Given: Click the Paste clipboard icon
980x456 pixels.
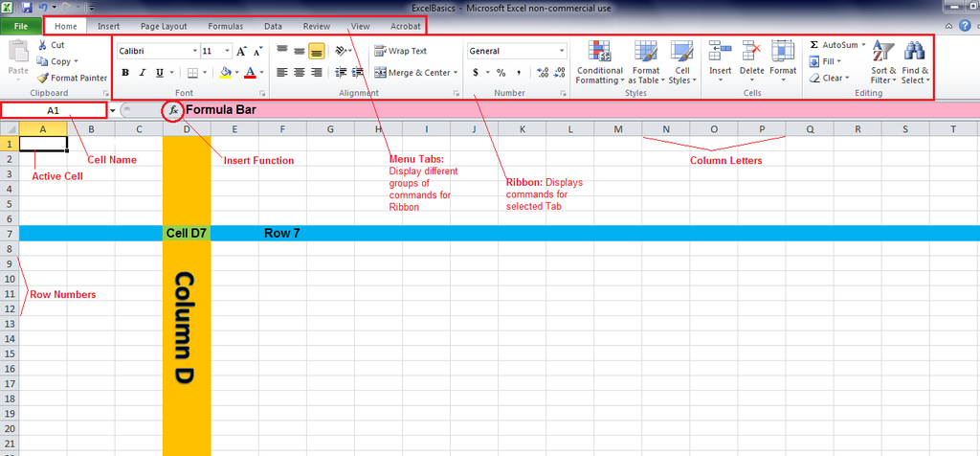Looking at the screenshot, I should point(18,53).
